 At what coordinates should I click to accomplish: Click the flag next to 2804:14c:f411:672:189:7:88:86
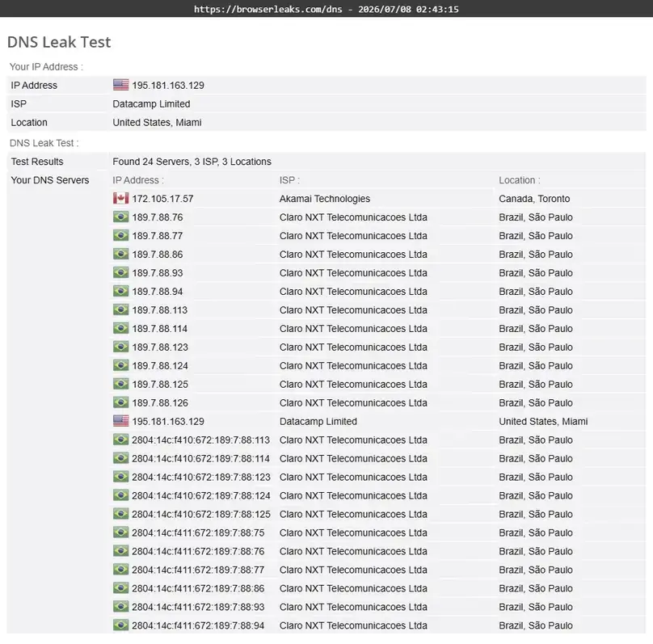tap(120, 588)
